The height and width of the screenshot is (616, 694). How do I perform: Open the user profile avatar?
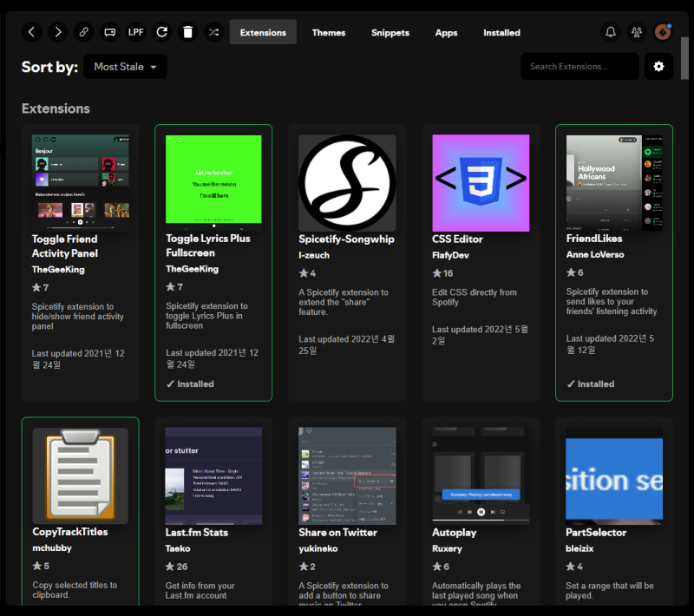pyautogui.click(x=663, y=32)
